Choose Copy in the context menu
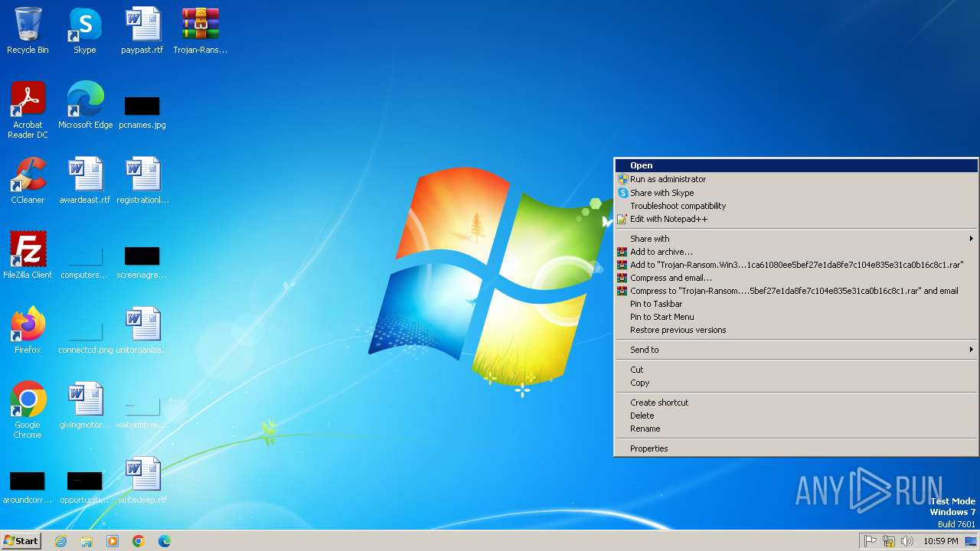 796,383
